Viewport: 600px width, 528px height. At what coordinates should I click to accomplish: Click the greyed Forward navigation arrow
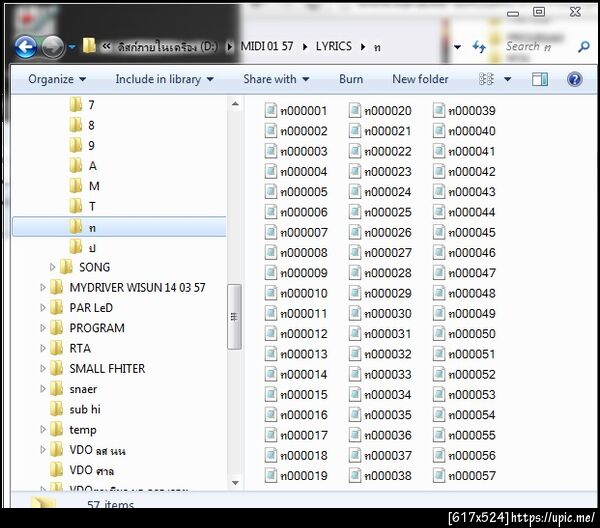pos(52,47)
